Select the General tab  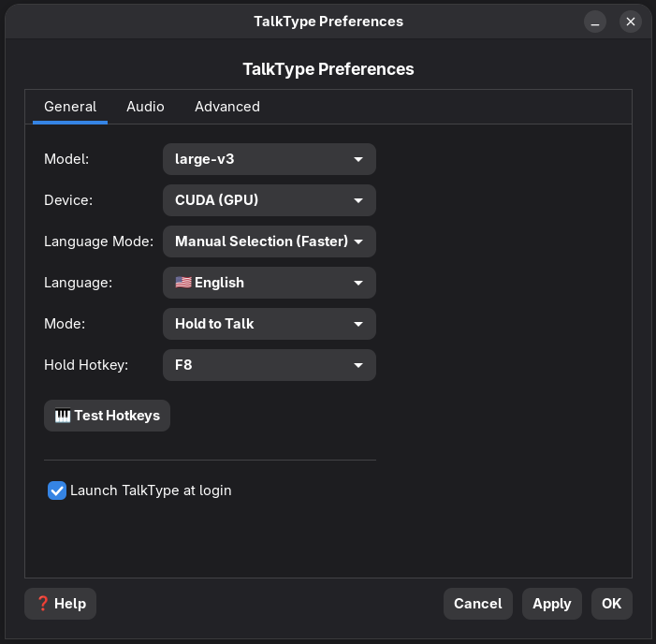pyautogui.click(x=70, y=107)
